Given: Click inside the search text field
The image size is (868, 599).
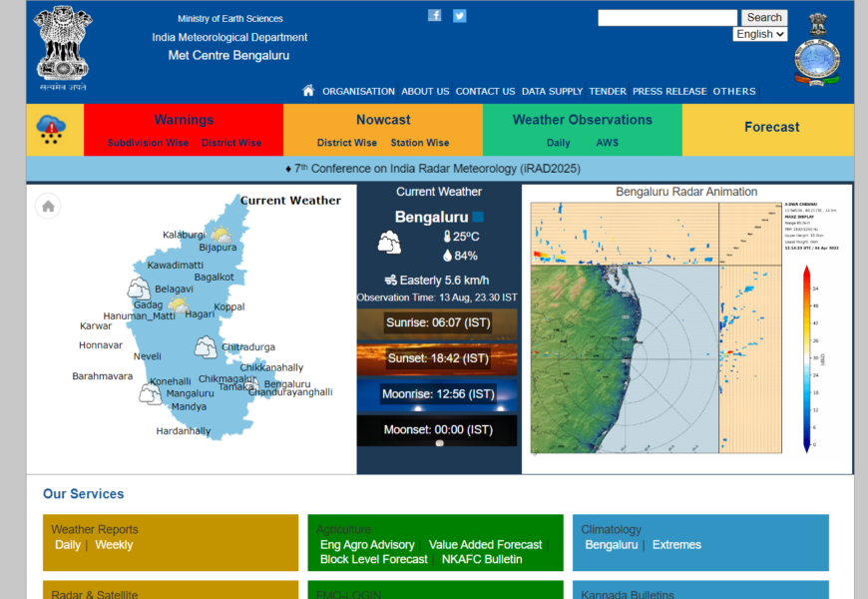Looking at the screenshot, I should pos(667,18).
